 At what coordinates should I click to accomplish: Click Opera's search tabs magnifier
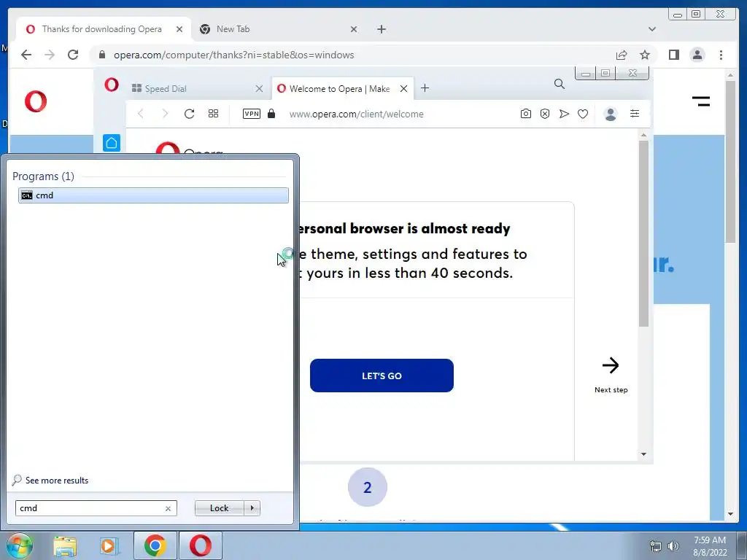coord(560,85)
